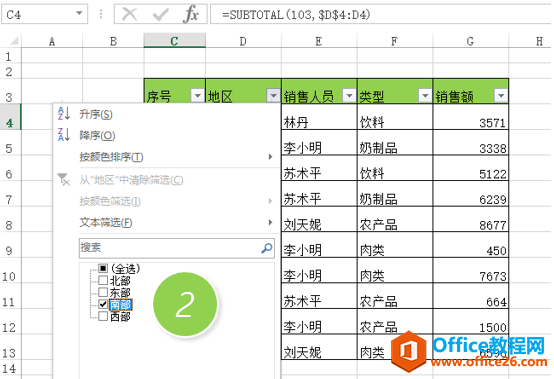
Task: Click cell containing 林丹
Action: click(319, 117)
